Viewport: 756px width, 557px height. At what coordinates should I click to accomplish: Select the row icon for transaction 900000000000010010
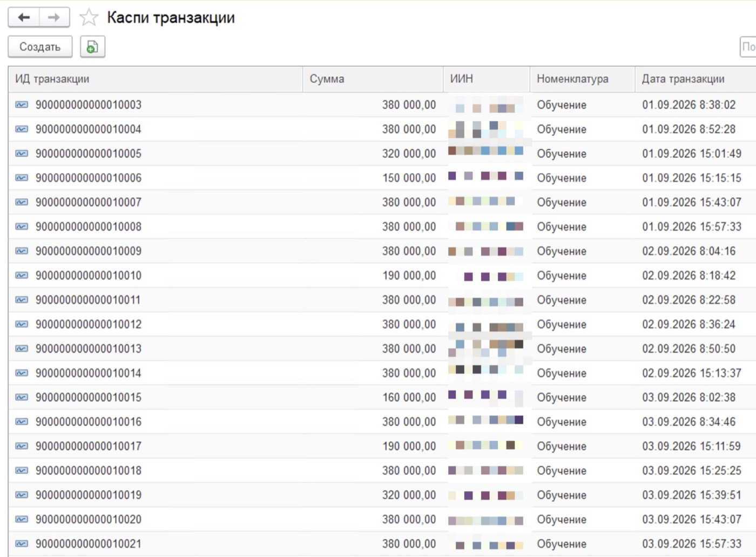22,276
